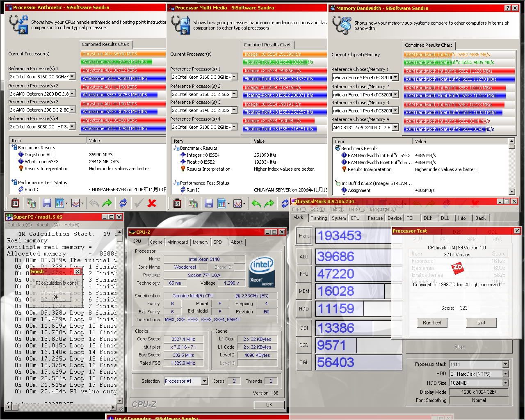Click the compare results icon in Processor Multi-Media toolbar
525x420 pixels.
click(x=193, y=203)
